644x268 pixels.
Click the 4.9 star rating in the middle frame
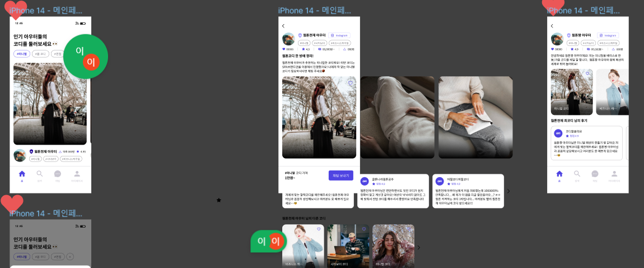coord(306,49)
